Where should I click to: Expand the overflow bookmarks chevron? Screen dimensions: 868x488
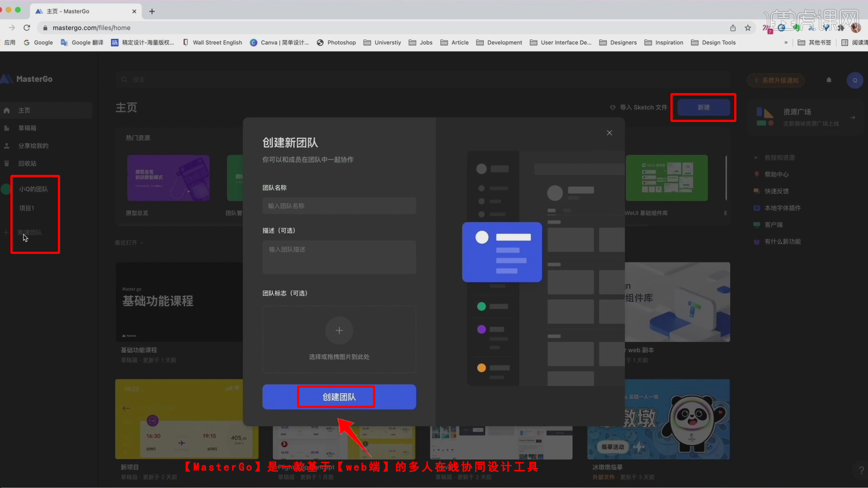point(787,42)
